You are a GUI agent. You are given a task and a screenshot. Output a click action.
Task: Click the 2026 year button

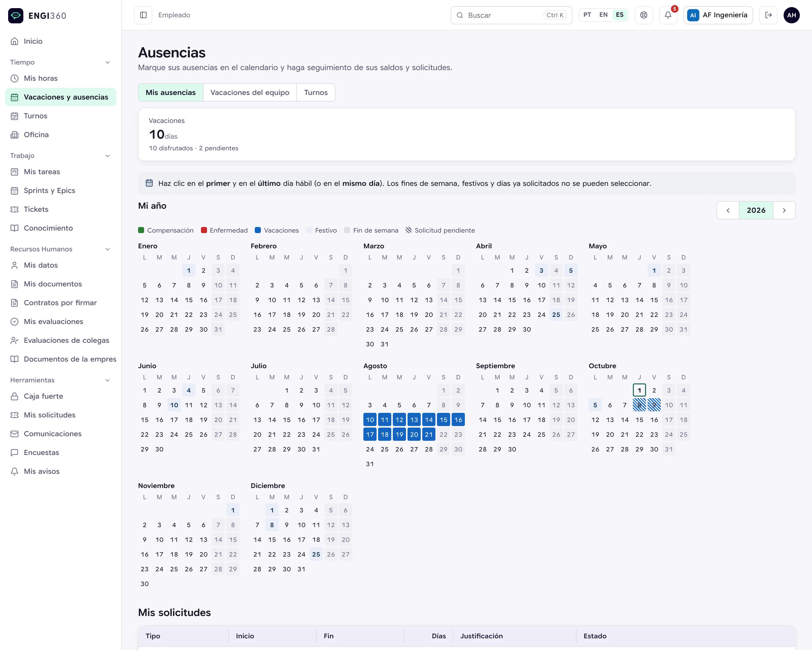[756, 210]
